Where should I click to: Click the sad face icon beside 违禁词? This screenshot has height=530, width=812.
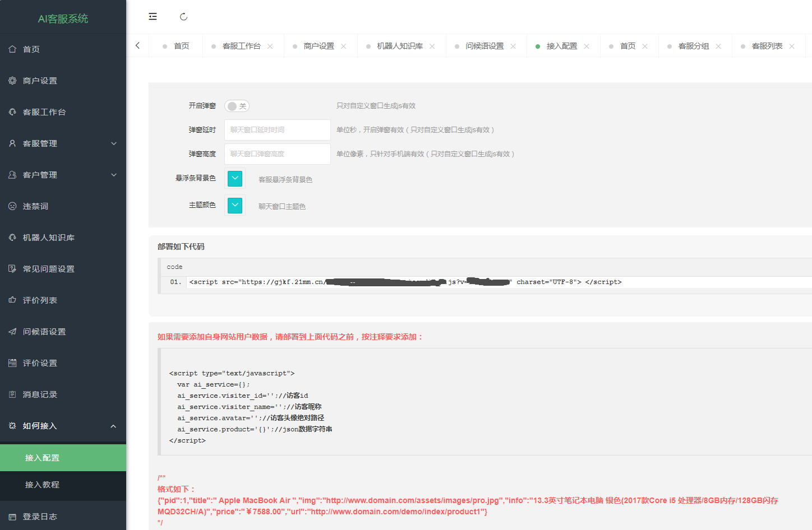[12, 206]
